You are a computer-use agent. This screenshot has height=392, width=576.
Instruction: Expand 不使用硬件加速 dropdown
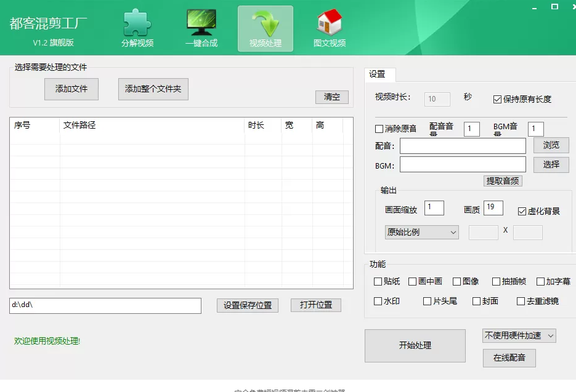click(519, 335)
